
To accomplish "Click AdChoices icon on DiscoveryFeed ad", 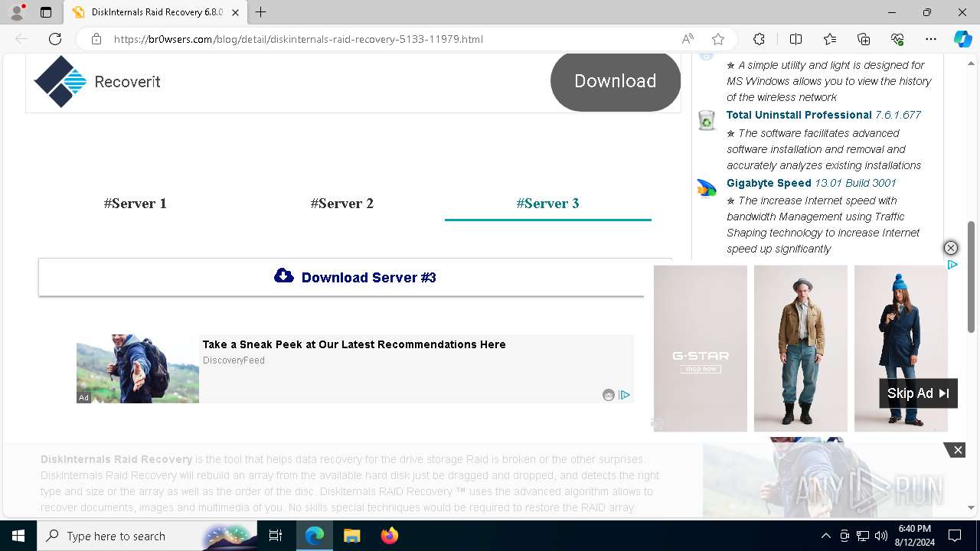I will click(x=625, y=395).
